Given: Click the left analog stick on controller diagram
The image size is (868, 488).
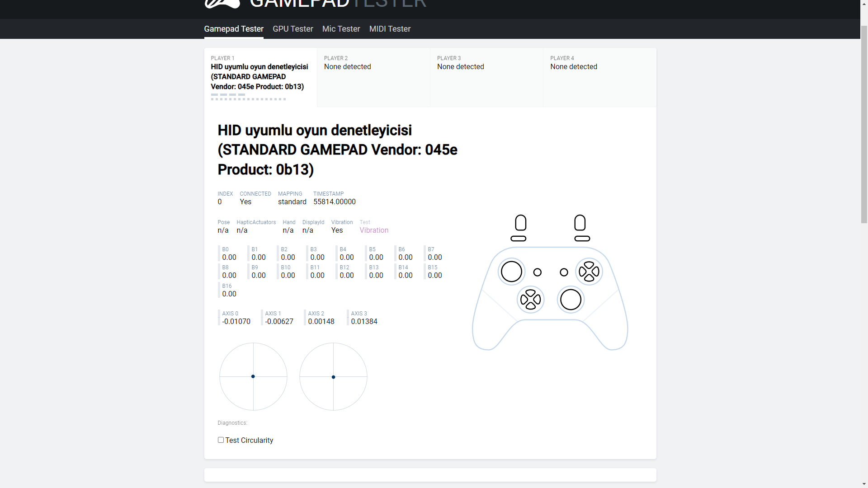Looking at the screenshot, I should [x=511, y=272].
